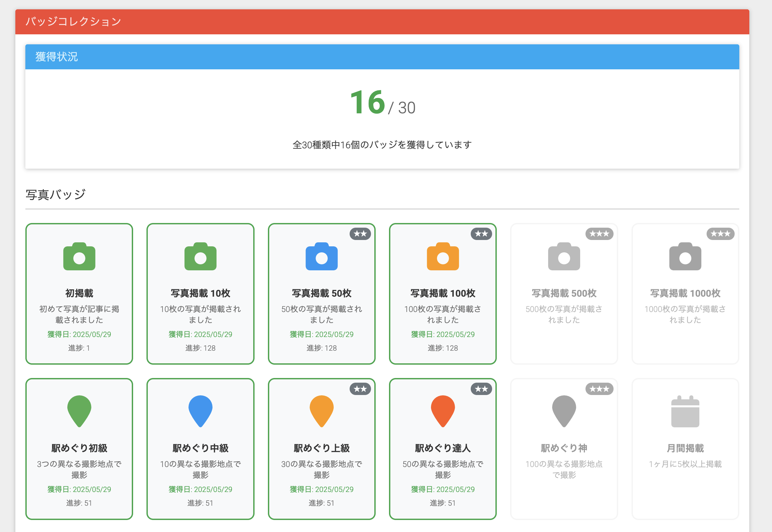Click the 獲得日 date on 初掲載 badge
Image resolution: width=772 pixels, height=532 pixels.
pos(79,334)
